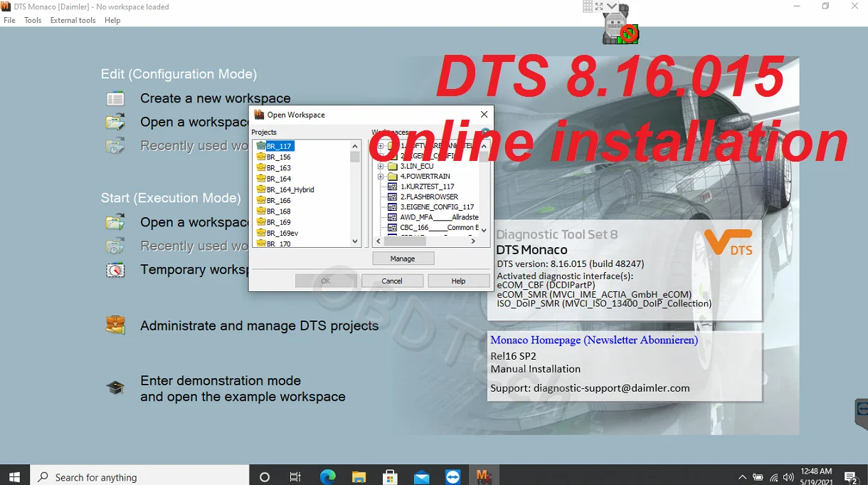Click the 3.LIN_ECU folder icon
The image size is (868, 485).
[392, 166]
